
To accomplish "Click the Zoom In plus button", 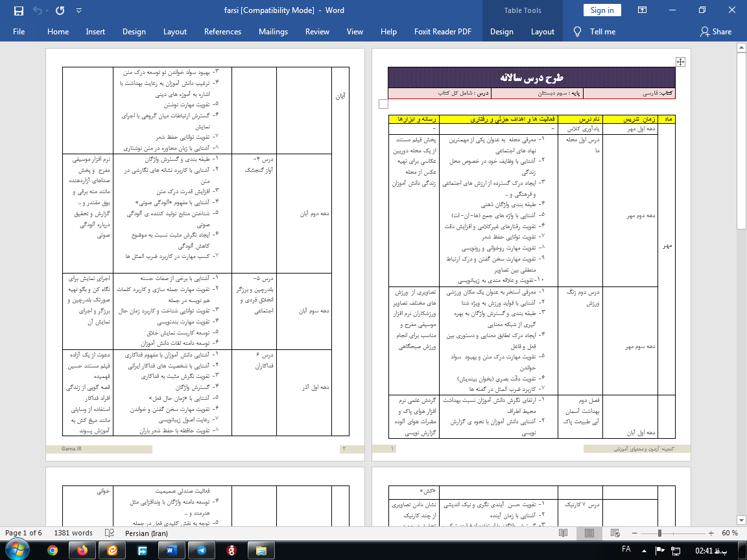I will pyautogui.click(x=711, y=533).
